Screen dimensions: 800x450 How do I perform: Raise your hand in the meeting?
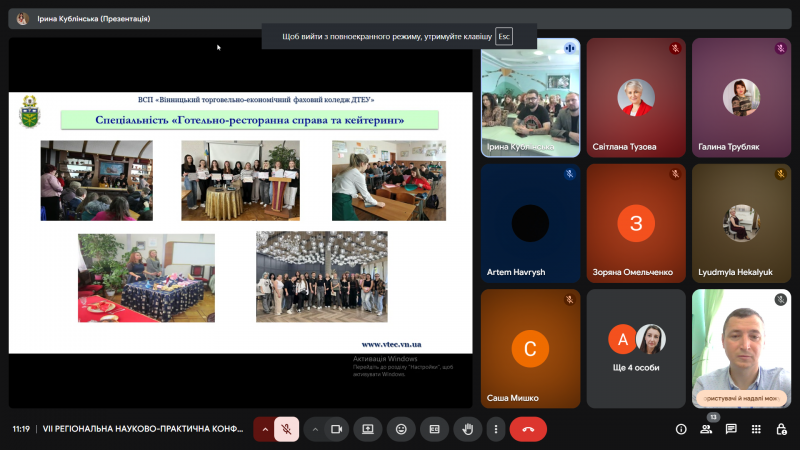tap(467, 429)
